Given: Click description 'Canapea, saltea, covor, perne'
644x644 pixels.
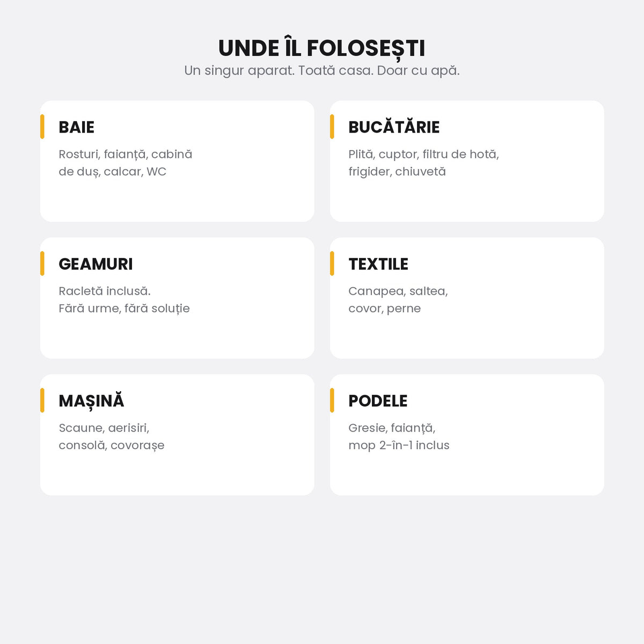Looking at the screenshot, I should 398,299.
